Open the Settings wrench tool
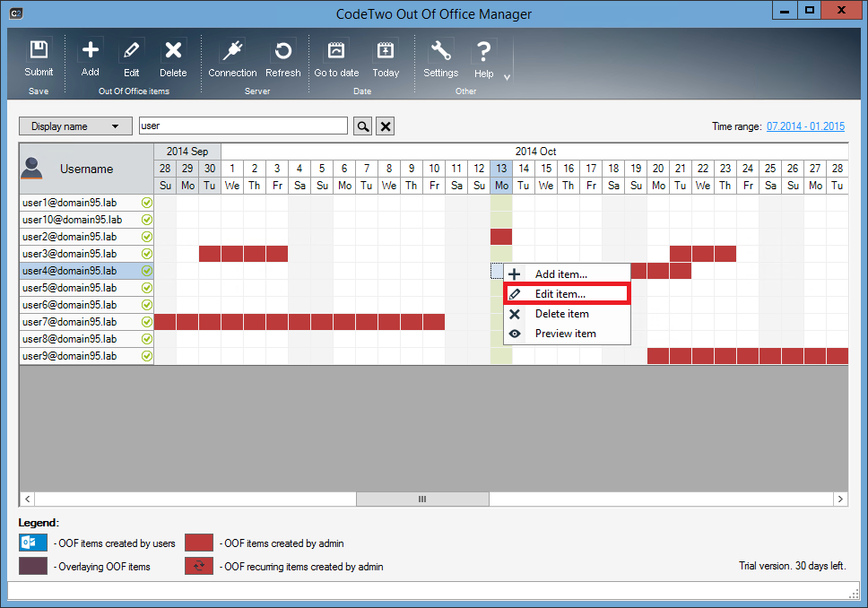The image size is (868, 608). point(440,58)
